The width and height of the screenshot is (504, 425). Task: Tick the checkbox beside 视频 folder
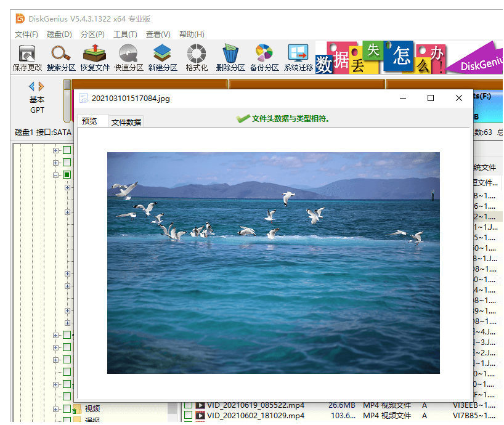click(x=67, y=409)
